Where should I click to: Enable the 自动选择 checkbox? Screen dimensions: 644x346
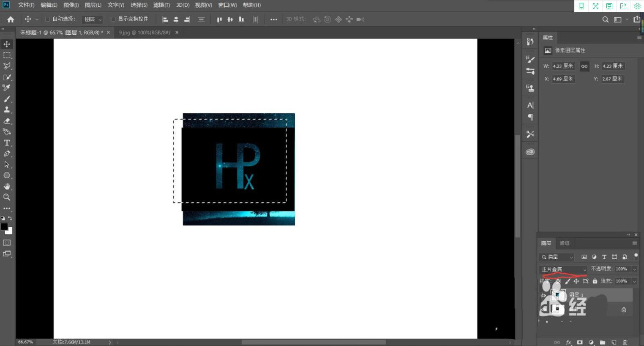click(48, 19)
